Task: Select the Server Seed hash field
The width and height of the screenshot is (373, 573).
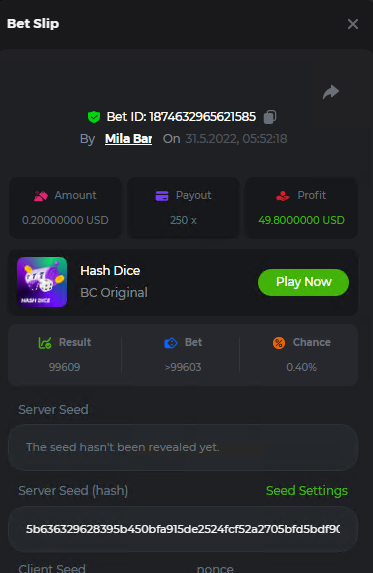Action: 183,529
